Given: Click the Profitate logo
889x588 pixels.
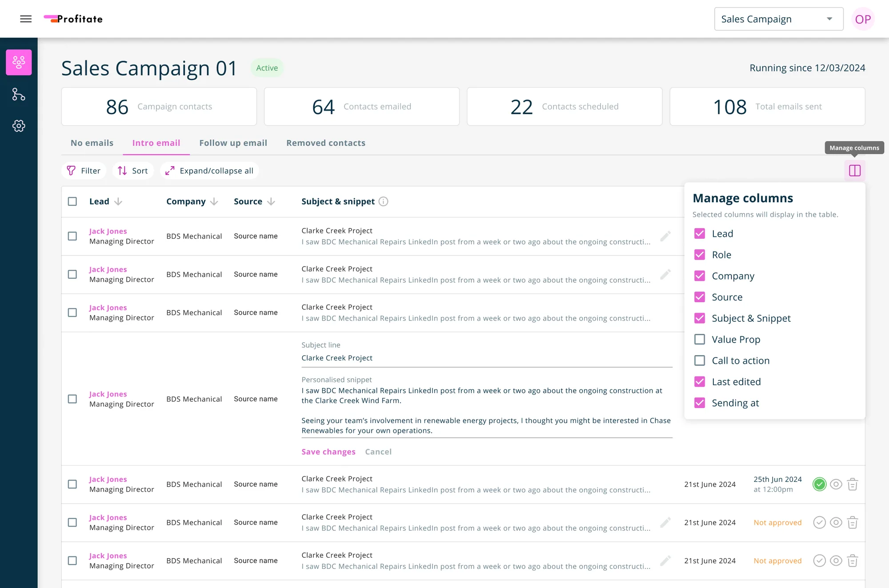Looking at the screenshot, I should point(73,19).
